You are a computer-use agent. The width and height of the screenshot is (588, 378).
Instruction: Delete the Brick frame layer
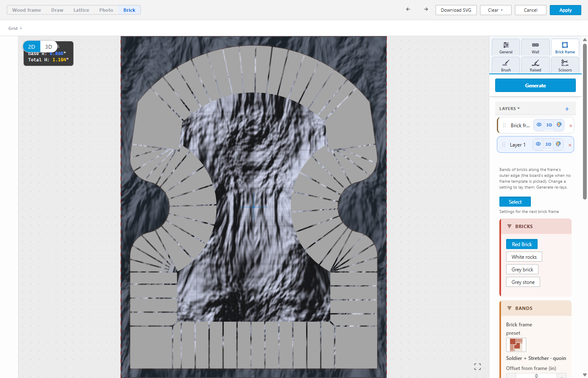[570, 126]
